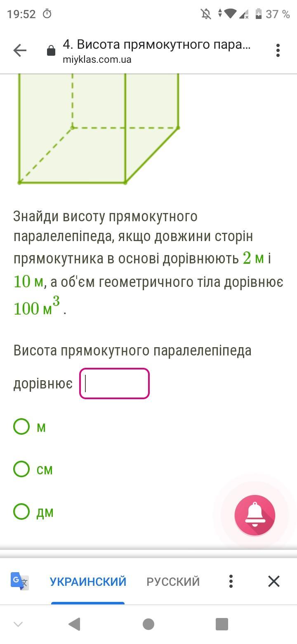297x644 pixels.
Task: Tap the padlock site security icon
Action: click(x=51, y=51)
